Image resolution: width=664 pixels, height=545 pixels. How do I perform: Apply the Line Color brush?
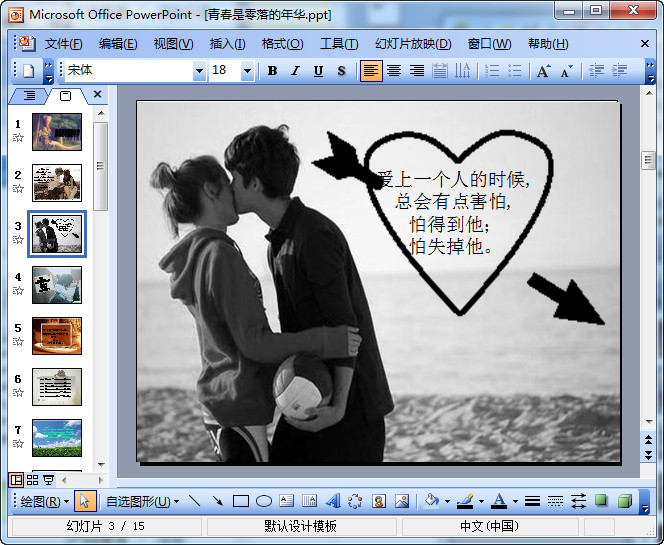(465, 501)
